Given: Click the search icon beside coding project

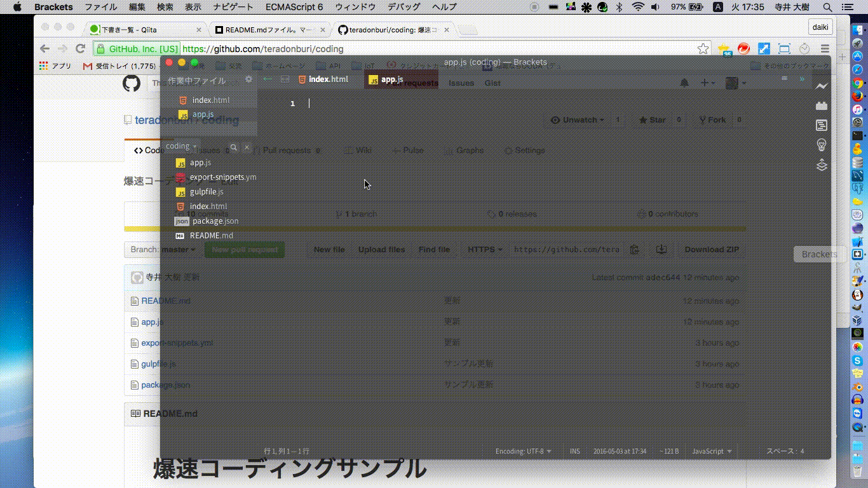Looking at the screenshot, I should tap(233, 147).
